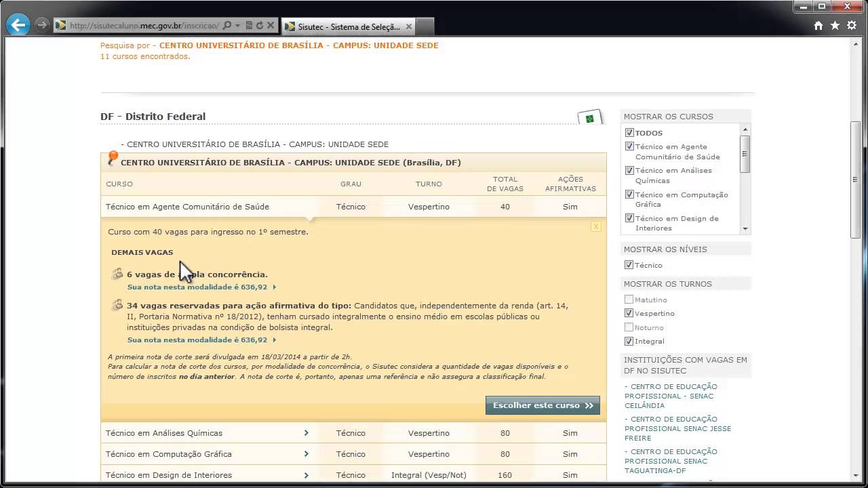Expand Técnico em Computação Gráfica row arrow
Screen dimensions: 868x488
coord(307,453)
